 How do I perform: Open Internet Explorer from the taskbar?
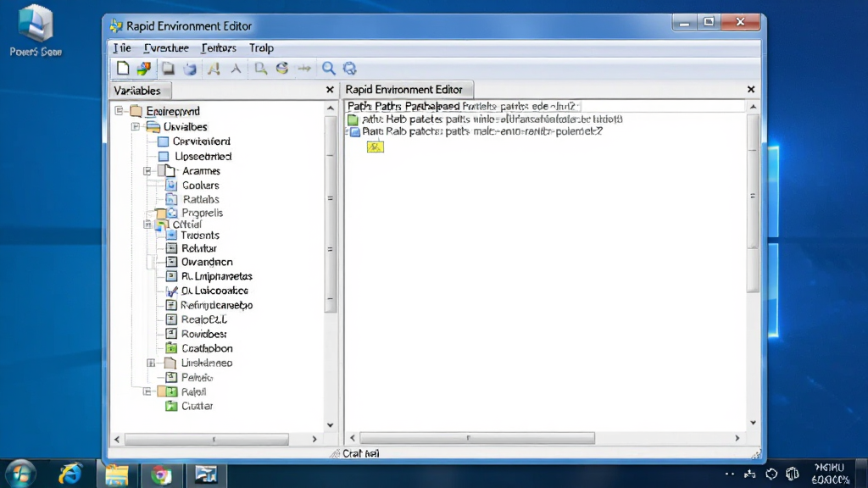70,474
